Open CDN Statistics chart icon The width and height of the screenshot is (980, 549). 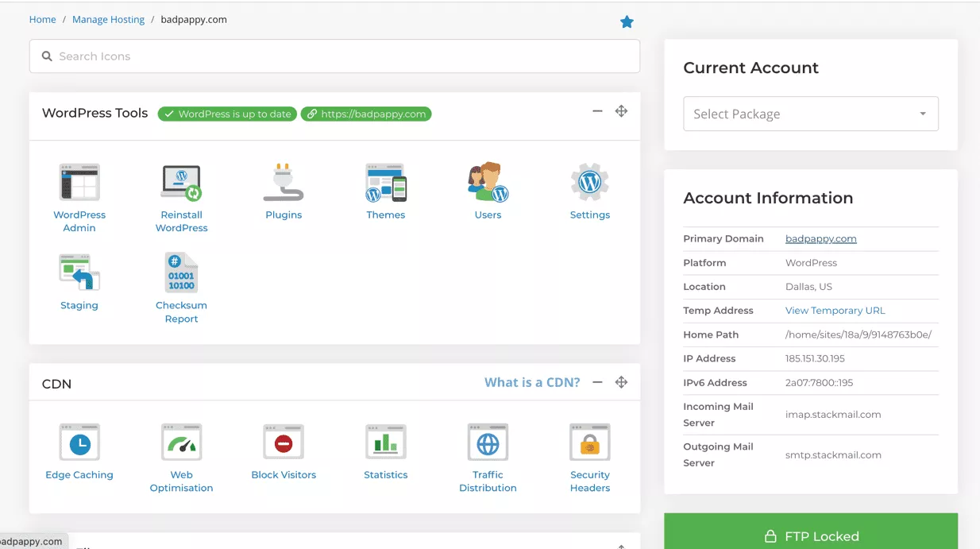pyautogui.click(x=386, y=443)
